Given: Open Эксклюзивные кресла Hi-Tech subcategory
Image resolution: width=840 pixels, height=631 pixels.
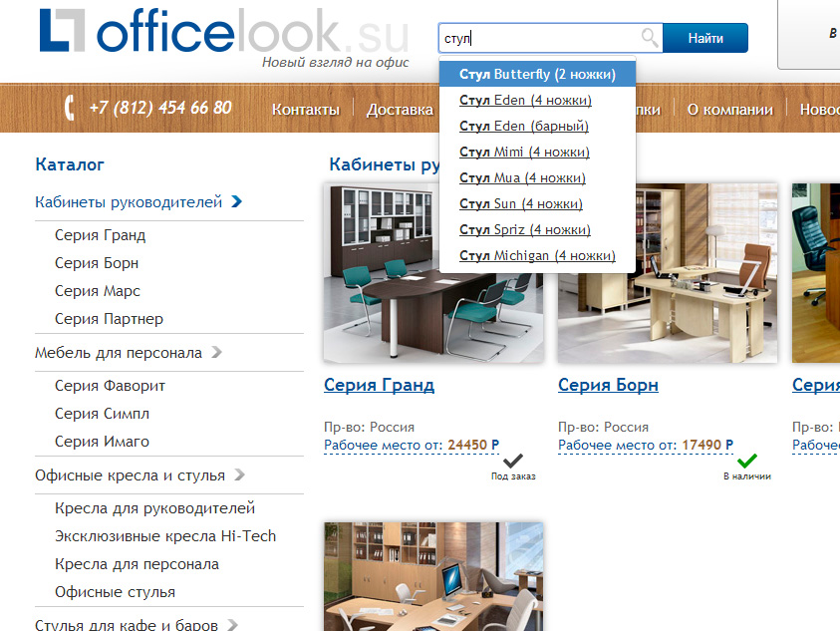Looking at the screenshot, I should (x=165, y=536).
